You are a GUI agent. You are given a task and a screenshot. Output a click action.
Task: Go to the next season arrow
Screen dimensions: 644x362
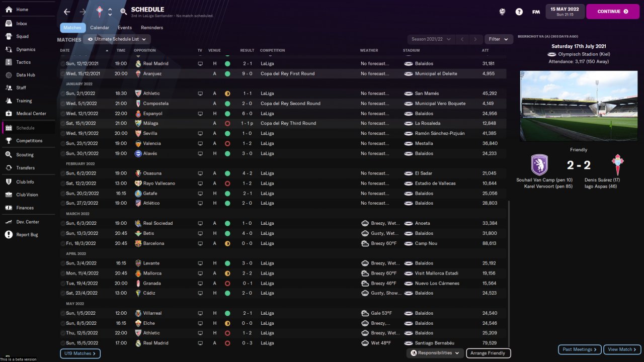pos(475,39)
